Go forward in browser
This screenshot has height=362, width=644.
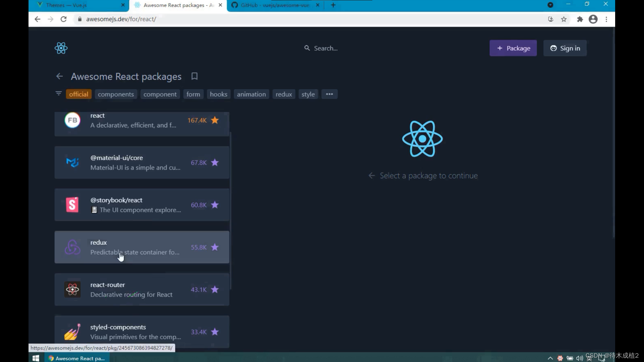coord(51,19)
